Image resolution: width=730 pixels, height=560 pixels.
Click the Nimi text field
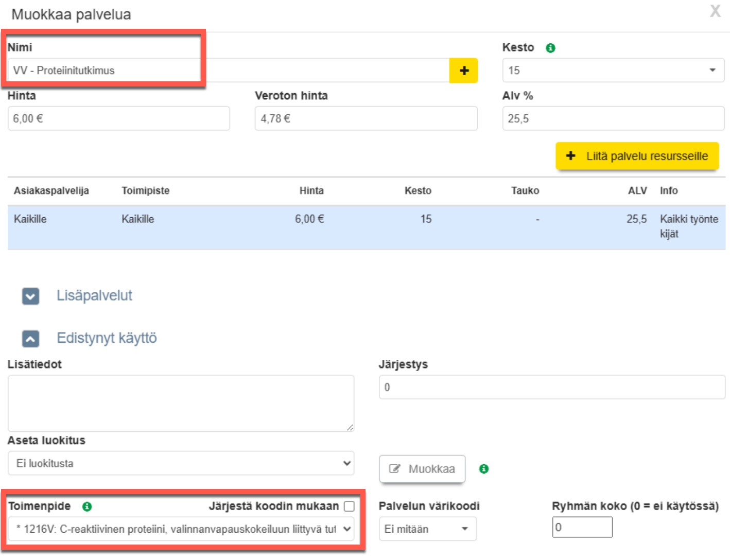click(227, 71)
